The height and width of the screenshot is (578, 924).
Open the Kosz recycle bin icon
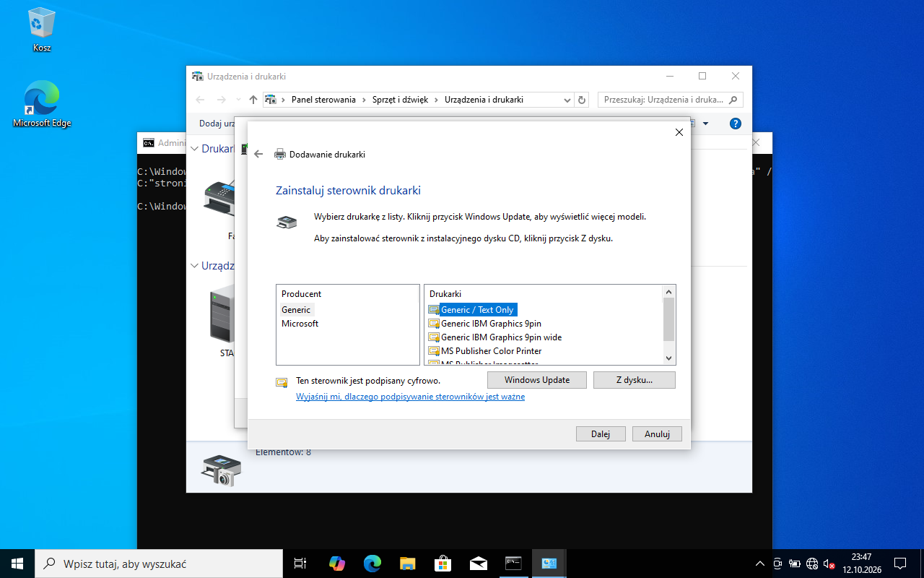[42, 30]
